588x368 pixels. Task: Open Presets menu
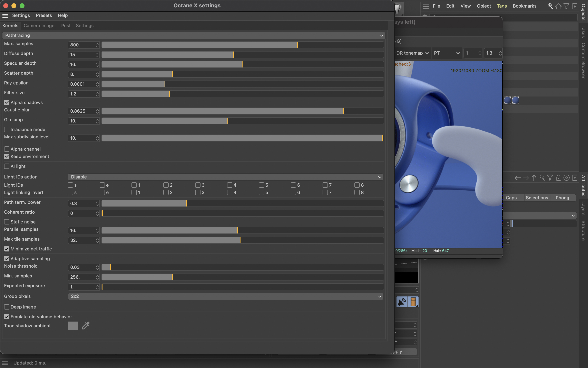[x=44, y=16]
